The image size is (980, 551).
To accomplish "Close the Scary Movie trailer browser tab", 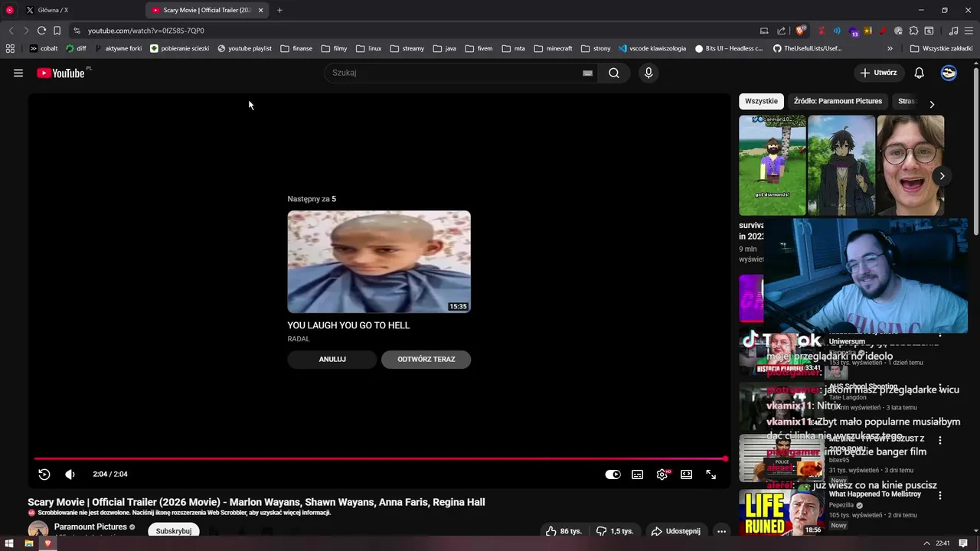I will (260, 10).
